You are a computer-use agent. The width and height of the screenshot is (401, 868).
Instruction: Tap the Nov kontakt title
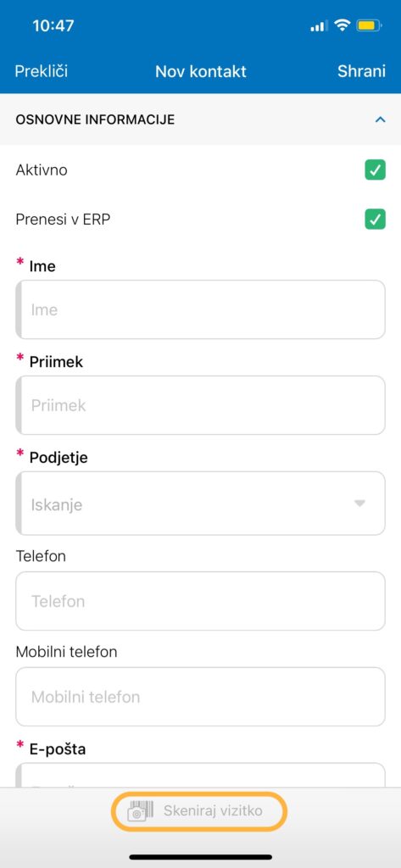pyautogui.click(x=200, y=71)
